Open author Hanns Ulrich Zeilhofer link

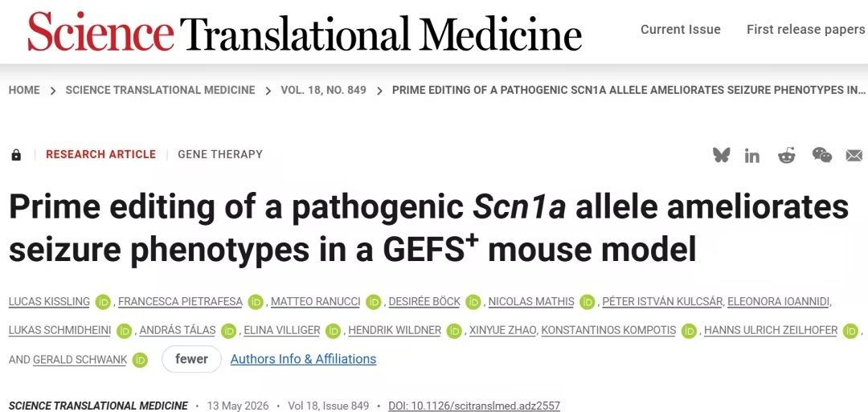click(771, 331)
